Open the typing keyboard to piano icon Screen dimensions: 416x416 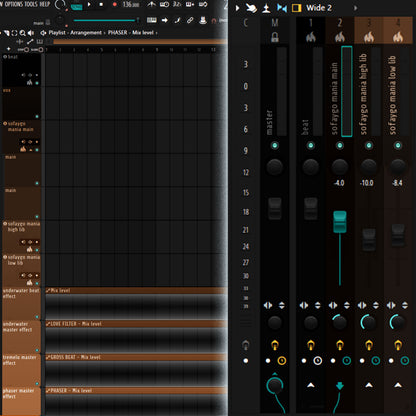pos(152,20)
